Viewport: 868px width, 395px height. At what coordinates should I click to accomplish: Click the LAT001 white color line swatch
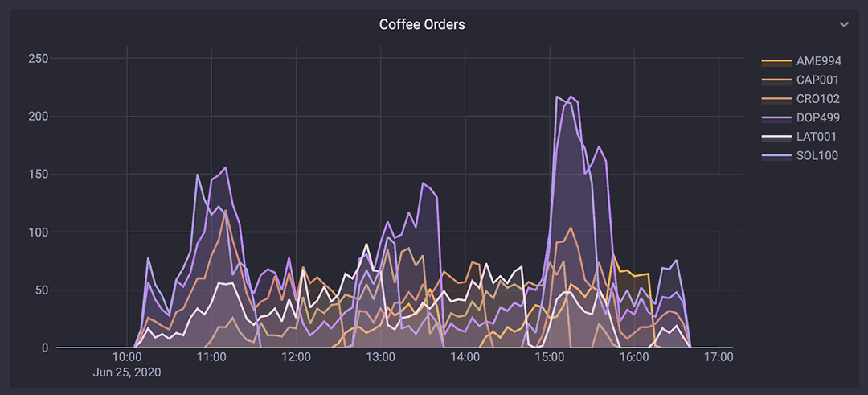(x=776, y=136)
